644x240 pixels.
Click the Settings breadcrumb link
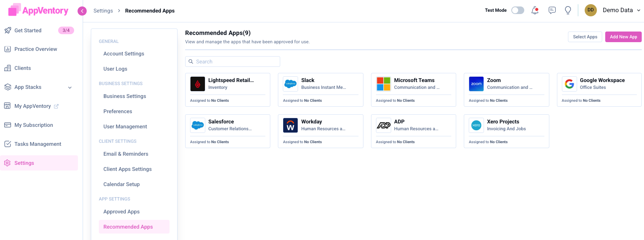pyautogui.click(x=103, y=11)
